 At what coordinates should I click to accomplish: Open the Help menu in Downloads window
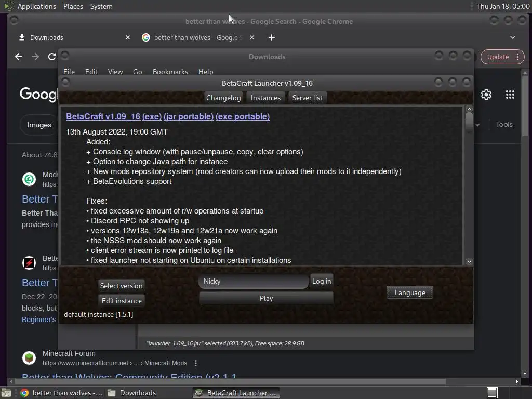(206, 72)
